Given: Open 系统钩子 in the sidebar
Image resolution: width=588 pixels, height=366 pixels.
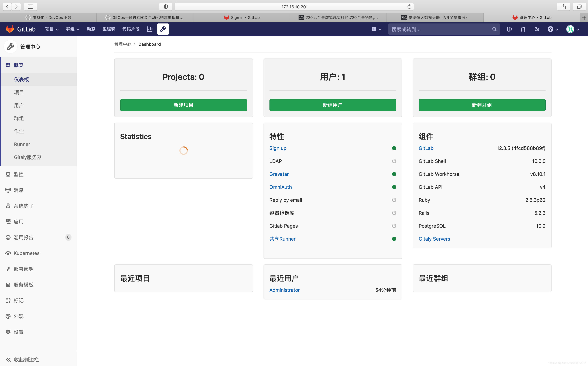Looking at the screenshot, I should click(39, 206).
